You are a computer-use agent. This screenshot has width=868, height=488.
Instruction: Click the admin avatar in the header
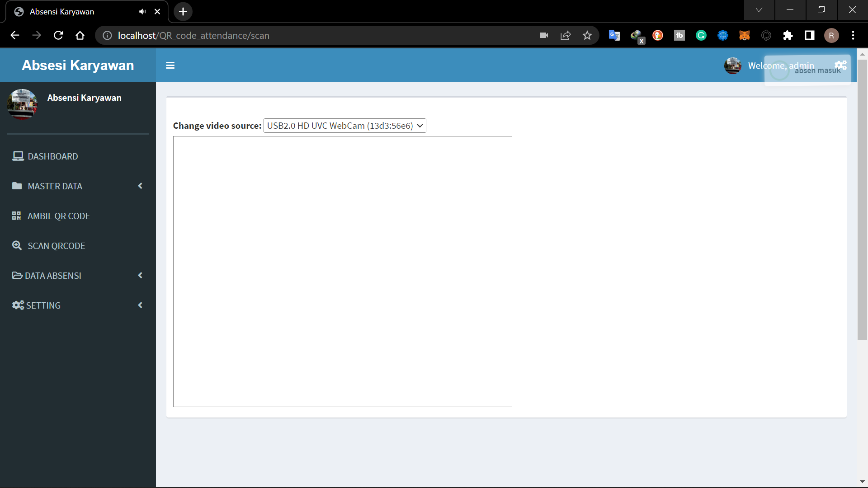(x=732, y=66)
